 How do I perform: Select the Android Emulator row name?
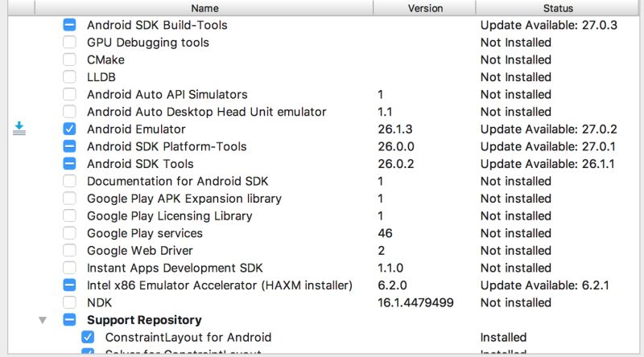136,129
